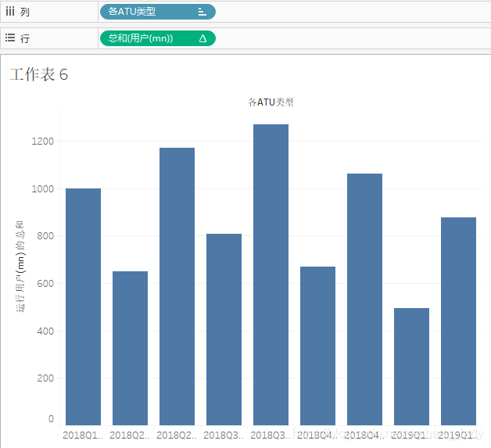Click the 运行 用户(mn) 的 总和 axis title

20,267
